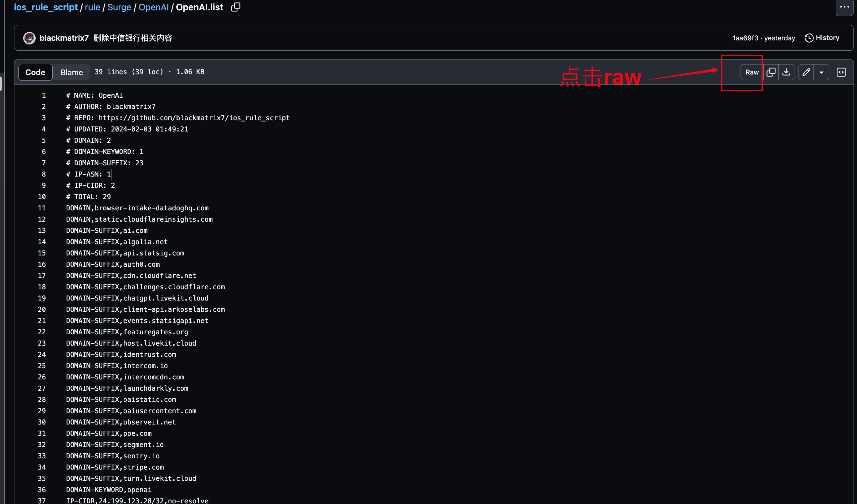Navigate to the Surge folder breadcrumb
857x504 pixels.
point(119,7)
